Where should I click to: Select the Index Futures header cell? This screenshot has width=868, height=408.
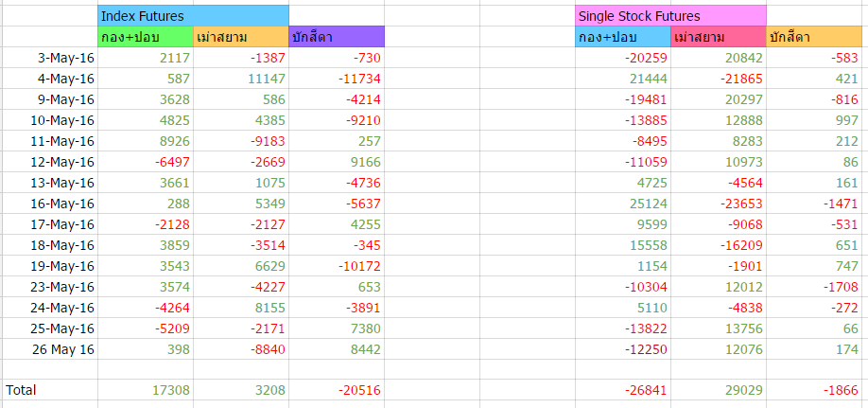coord(193,16)
